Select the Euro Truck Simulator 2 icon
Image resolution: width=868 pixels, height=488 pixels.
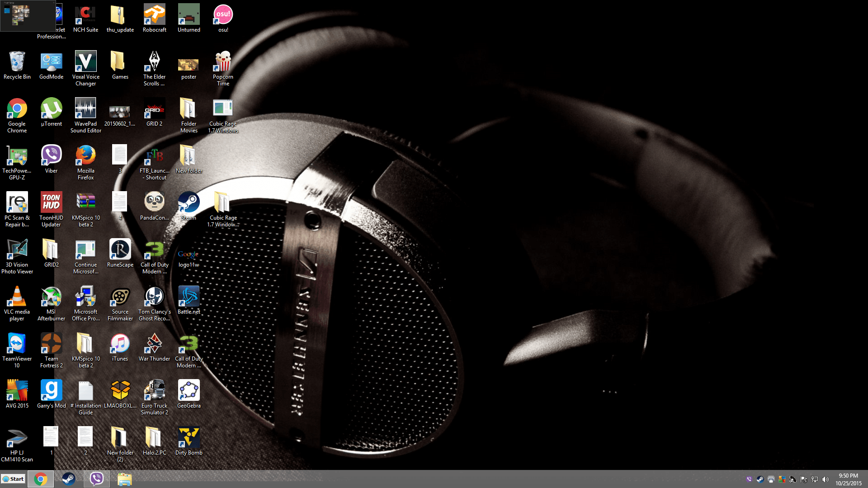[x=154, y=391]
